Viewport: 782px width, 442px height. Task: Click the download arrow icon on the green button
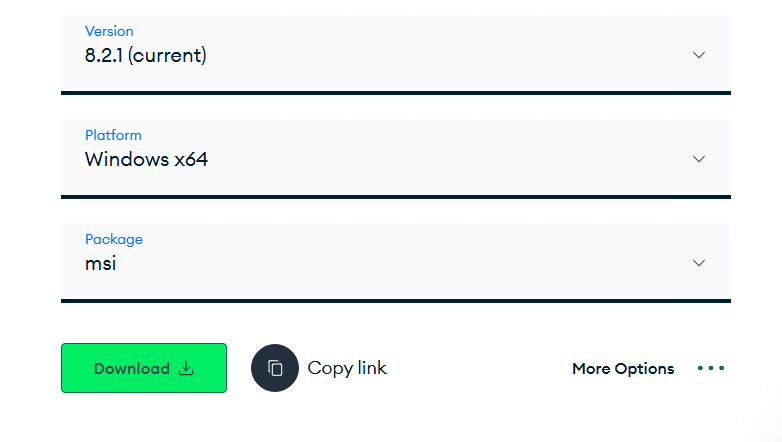tap(186, 368)
